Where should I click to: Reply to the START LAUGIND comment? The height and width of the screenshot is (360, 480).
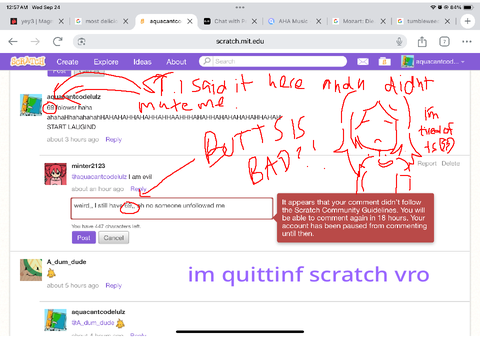pyautogui.click(x=114, y=140)
